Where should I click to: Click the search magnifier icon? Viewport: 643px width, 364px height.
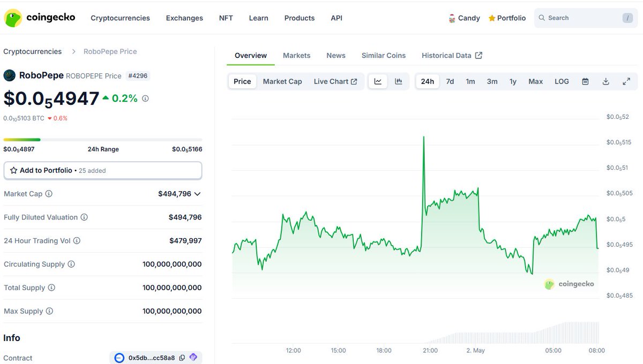click(x=542, y=18)
